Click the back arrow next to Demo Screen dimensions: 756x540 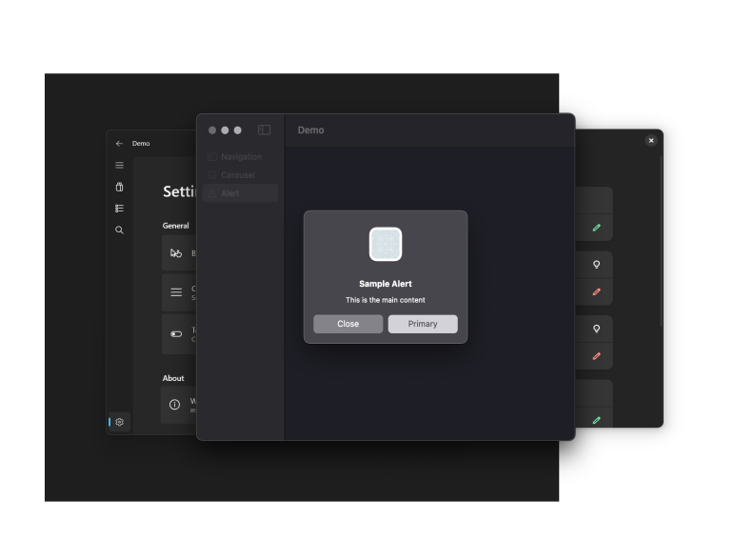tap(119, 144)
